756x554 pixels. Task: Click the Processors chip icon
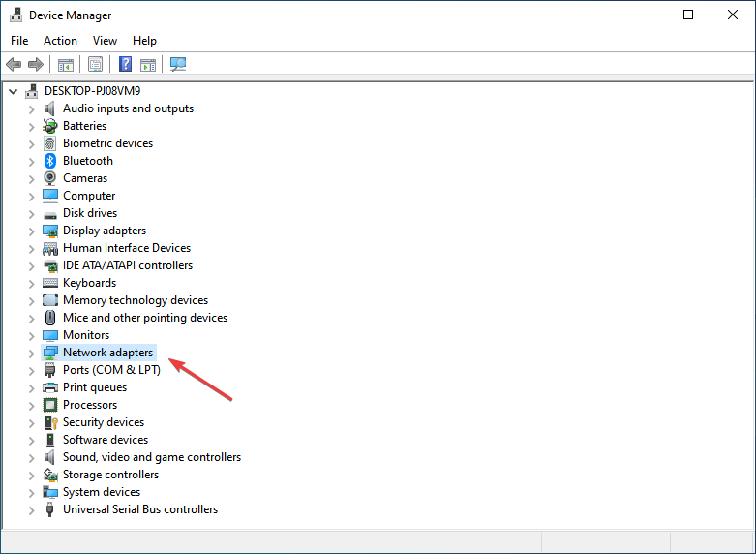point(50,405)
